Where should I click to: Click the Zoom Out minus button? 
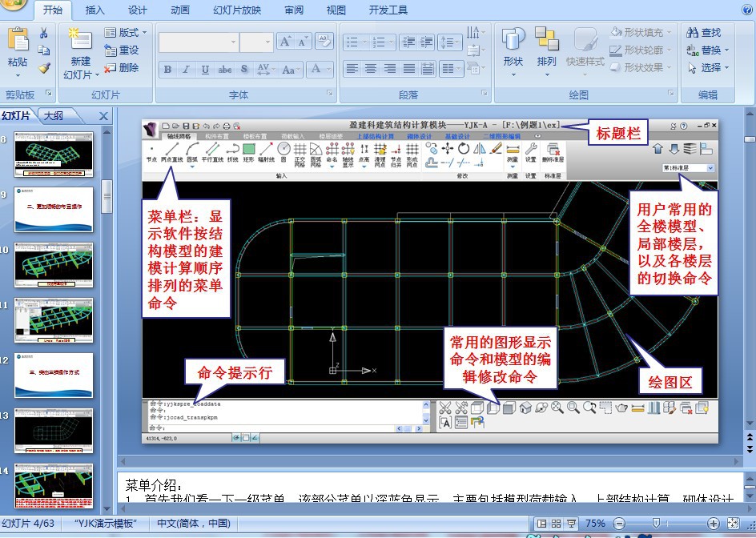pyautogui.click(x=619, y=524)
